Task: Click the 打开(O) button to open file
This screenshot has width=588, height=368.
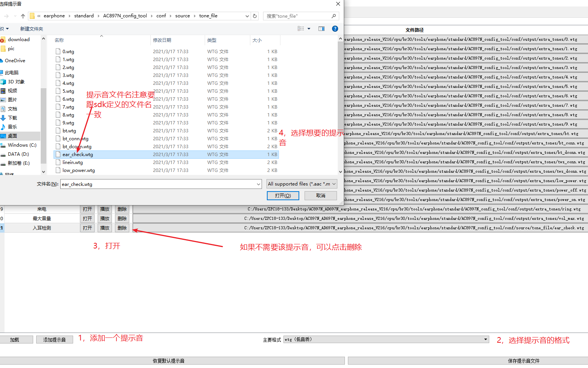Action: (283, 195)
